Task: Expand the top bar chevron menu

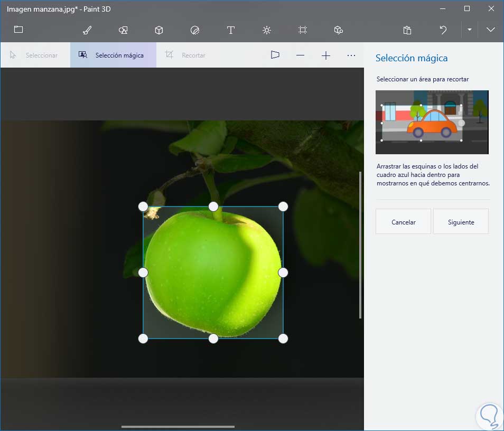Action: (x=491, y=30)
